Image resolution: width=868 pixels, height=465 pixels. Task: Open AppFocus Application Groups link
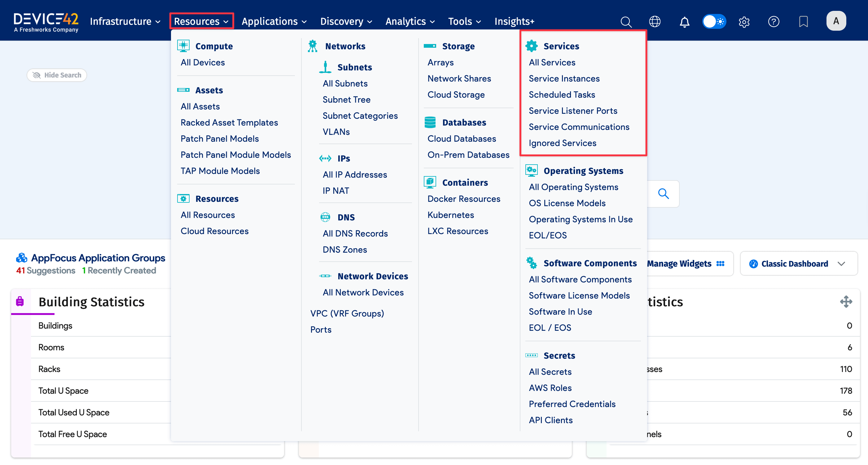(98, 258)
